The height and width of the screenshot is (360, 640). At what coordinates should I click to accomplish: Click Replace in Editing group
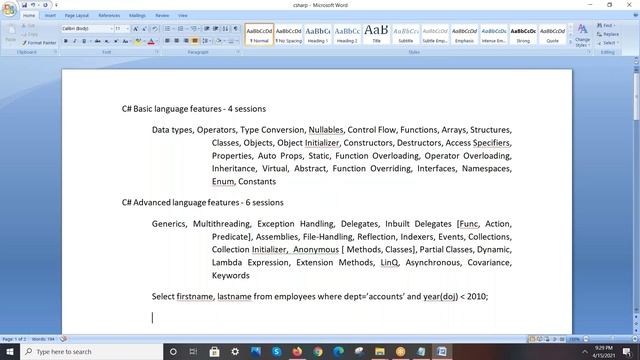tap(608, 34)
